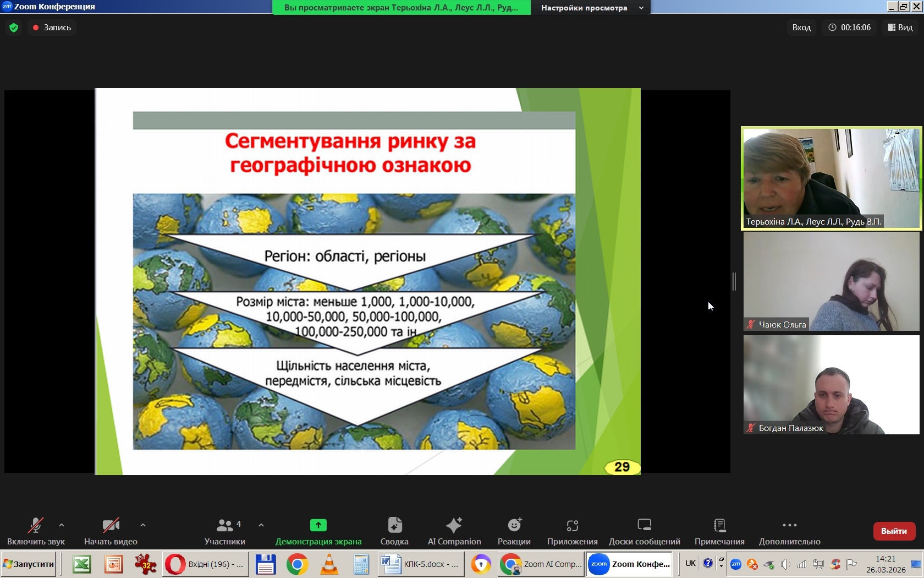Click the green encryption shield icon
Viewport: 924px width, 578px height.
14,28
